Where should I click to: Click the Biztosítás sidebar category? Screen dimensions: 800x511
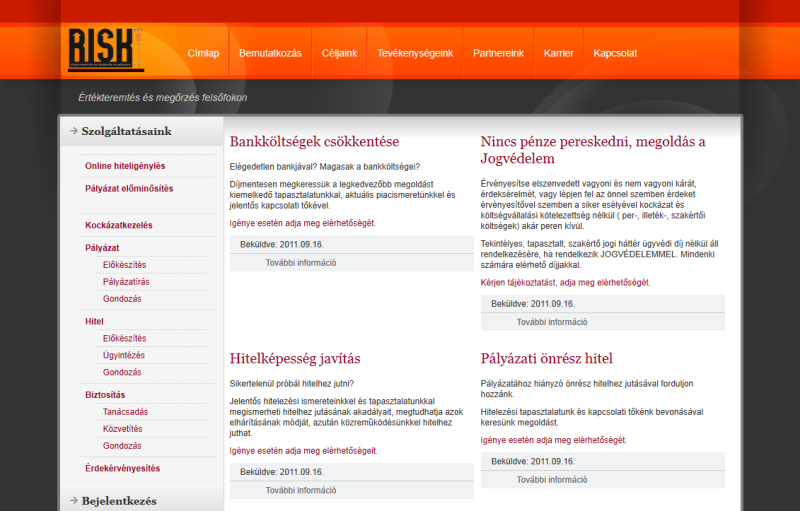[105, 395]
